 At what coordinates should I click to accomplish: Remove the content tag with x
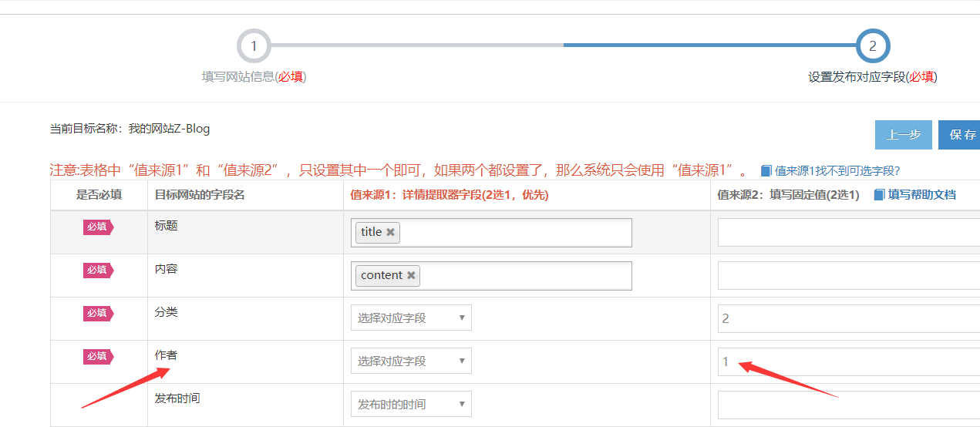pos(411,275)
